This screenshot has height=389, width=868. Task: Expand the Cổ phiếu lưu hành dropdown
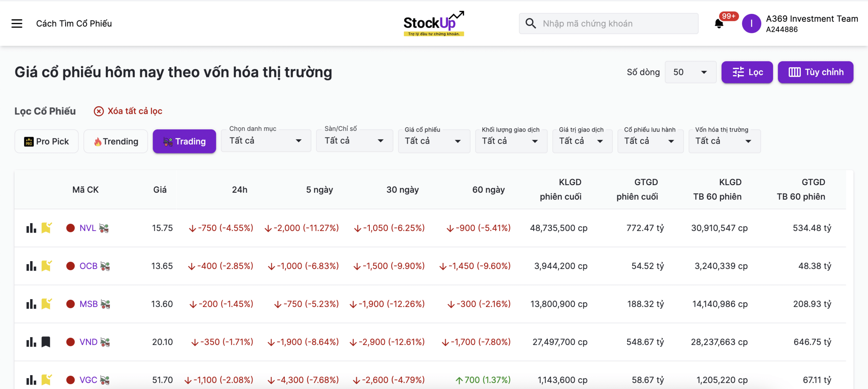[x=650, y=141]
